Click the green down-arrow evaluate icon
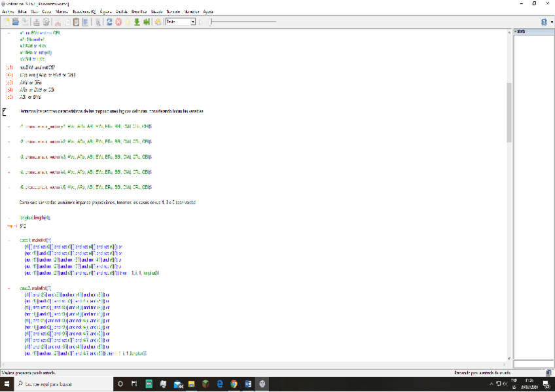 [137, 22]
